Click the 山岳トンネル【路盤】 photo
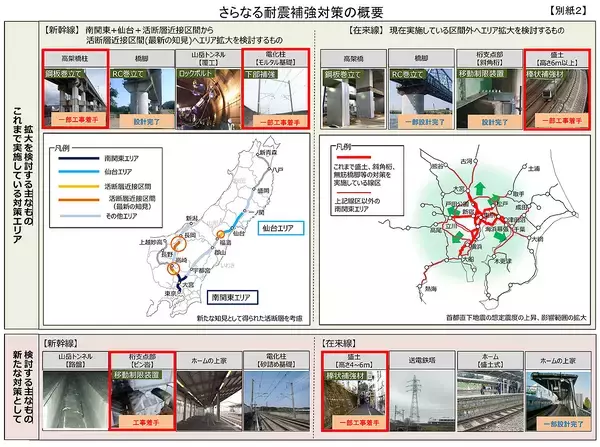Screen dimensions: 600x447 (75, 400)
